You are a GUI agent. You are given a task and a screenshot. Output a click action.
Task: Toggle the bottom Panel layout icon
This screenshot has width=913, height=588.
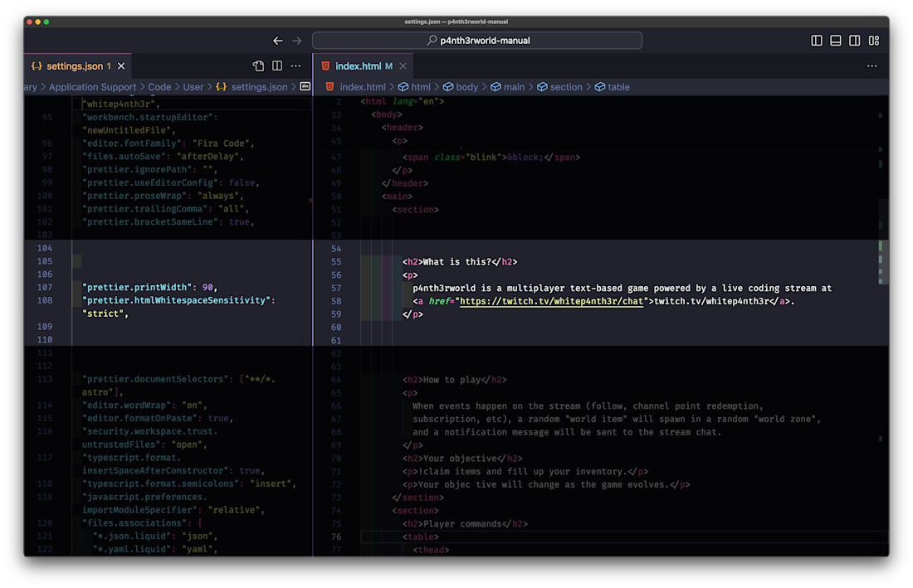click(836, 41)
